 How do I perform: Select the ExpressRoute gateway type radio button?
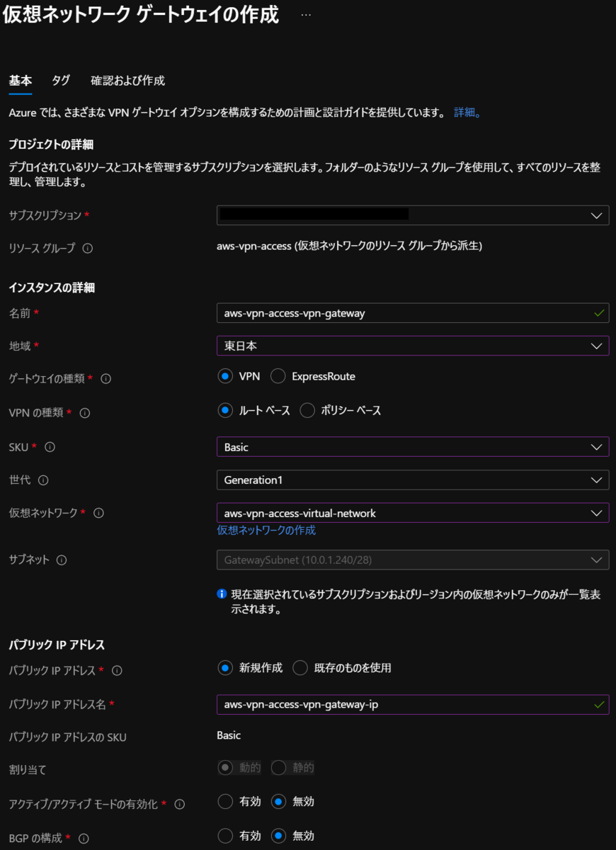[x=278, y=376]
